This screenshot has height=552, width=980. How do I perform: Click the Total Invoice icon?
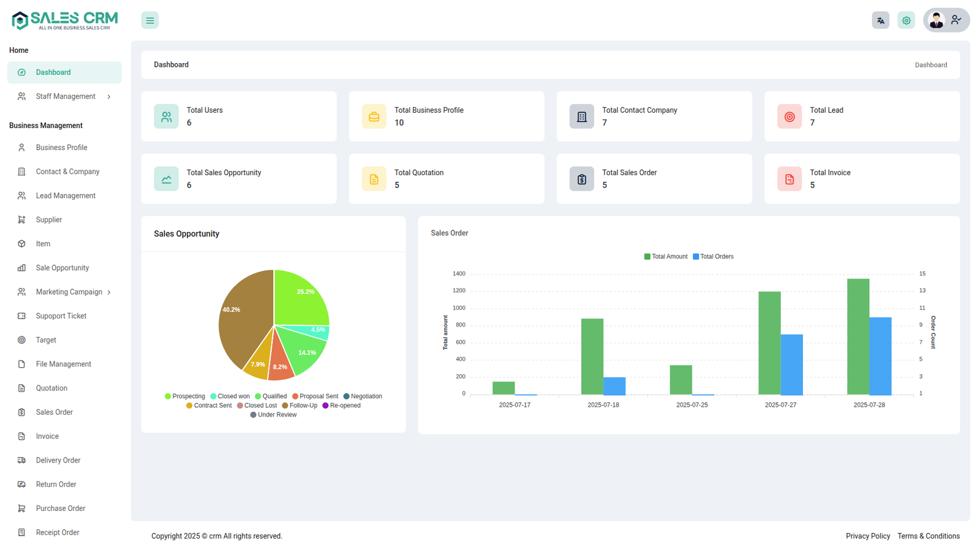click(x=789, y=179)
